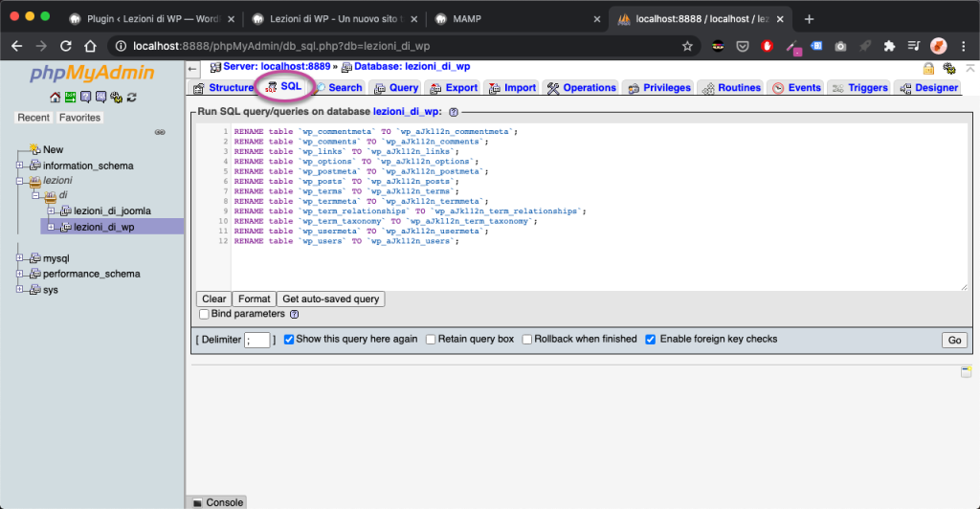
Task: Open the Favorites tables list
Action: pos(79,118)
